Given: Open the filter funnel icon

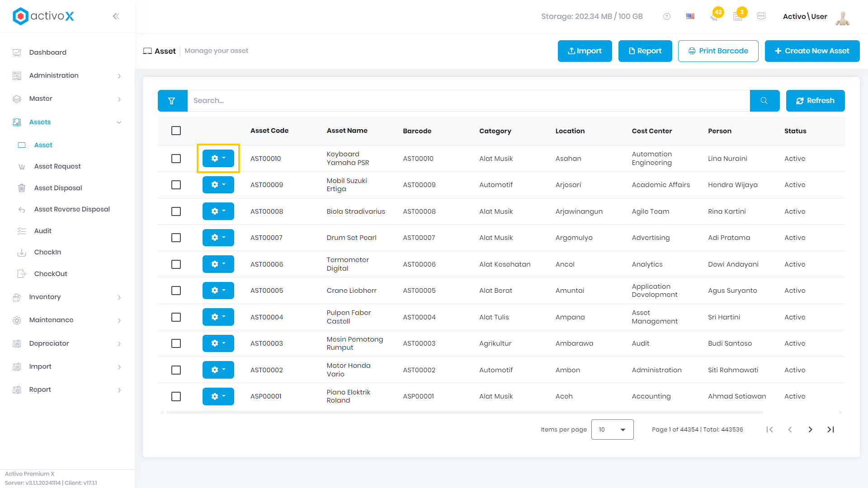Looking at the screenshot, I should click(172, 101).
